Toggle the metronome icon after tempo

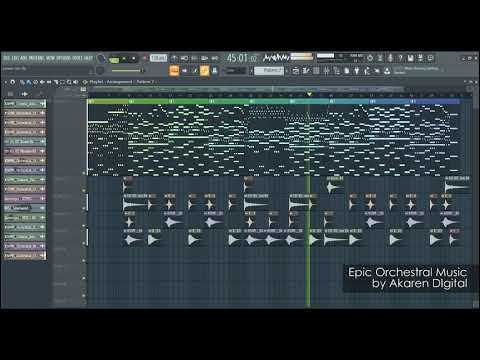coord(174,59)
